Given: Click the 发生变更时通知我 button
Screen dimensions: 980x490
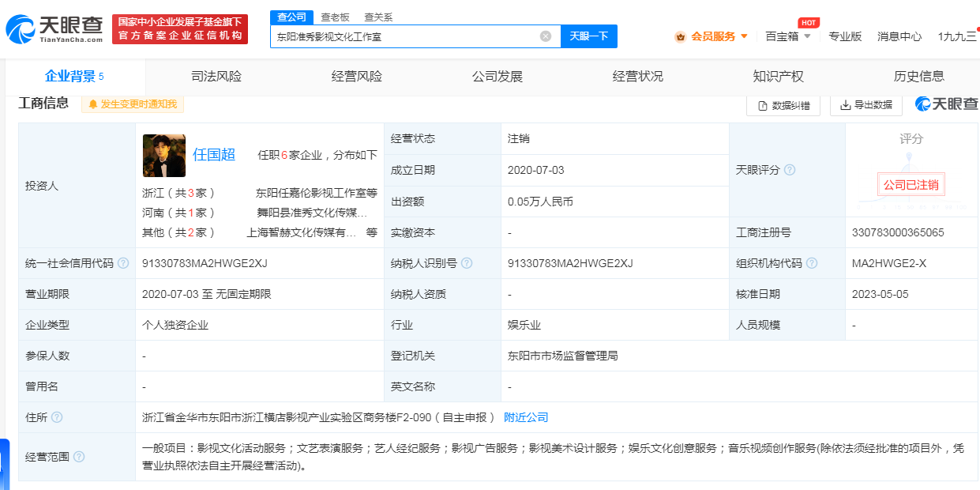Looking at the screenshot, I should click(133, 104).
